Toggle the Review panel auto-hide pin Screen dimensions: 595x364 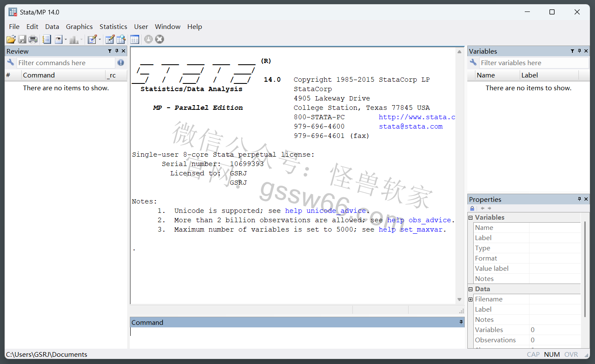click(117, 51)
